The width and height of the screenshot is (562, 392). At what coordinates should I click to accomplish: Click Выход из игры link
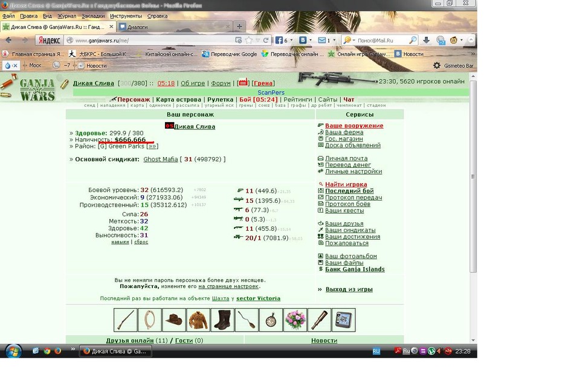point(349,289)
